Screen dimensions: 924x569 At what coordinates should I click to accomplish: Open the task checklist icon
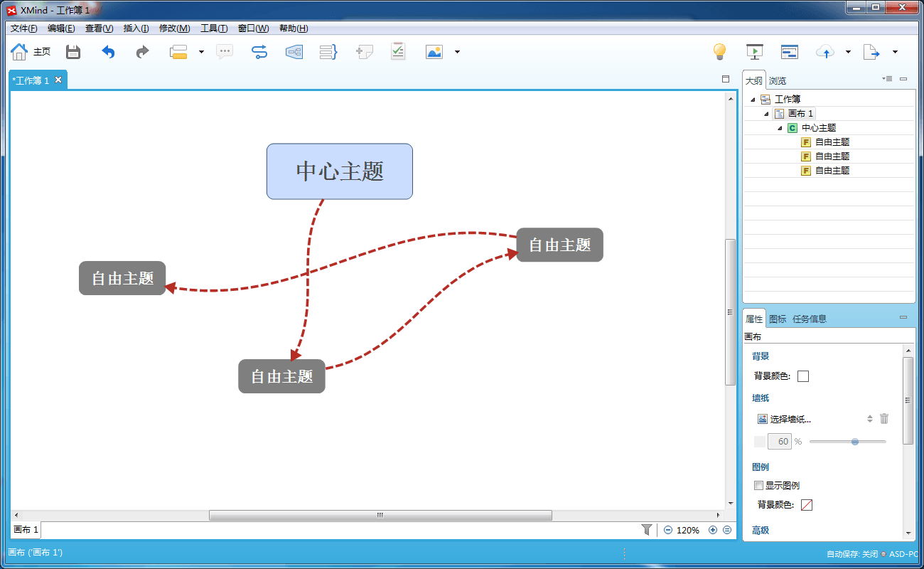pyautogui.click(x=398, y=51)
